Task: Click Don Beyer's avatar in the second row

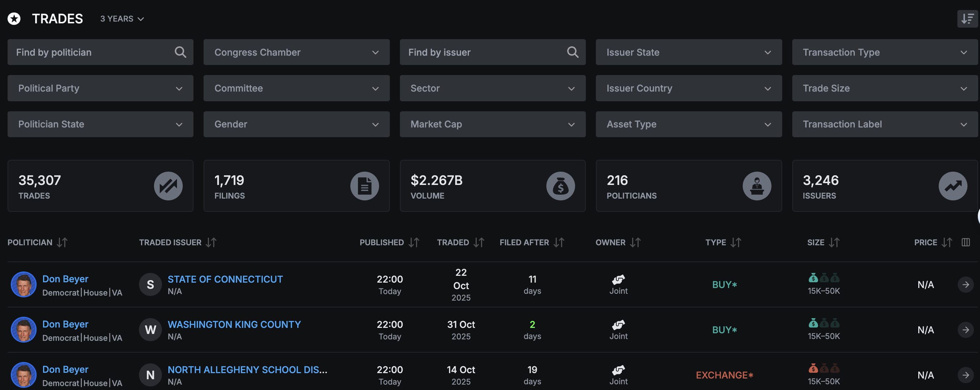Action: point(24,330)
